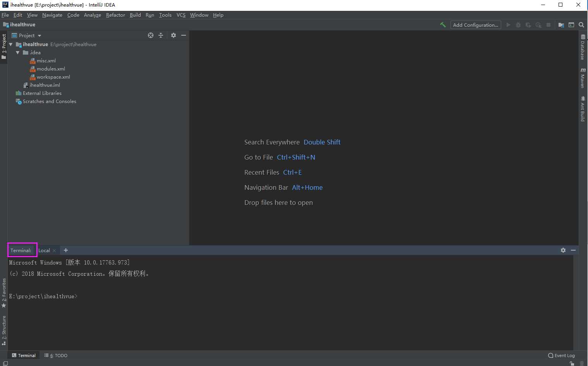Hide the Terminal panel with minus icon
Image resolution: width=588 pixels, height=366 pixels.
pos(573,250)
